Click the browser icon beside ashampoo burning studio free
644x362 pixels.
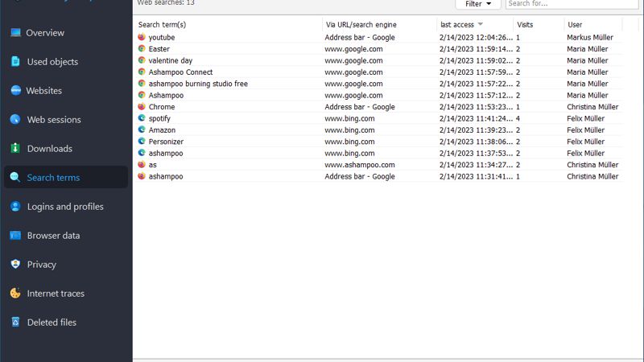pos(142,84)
